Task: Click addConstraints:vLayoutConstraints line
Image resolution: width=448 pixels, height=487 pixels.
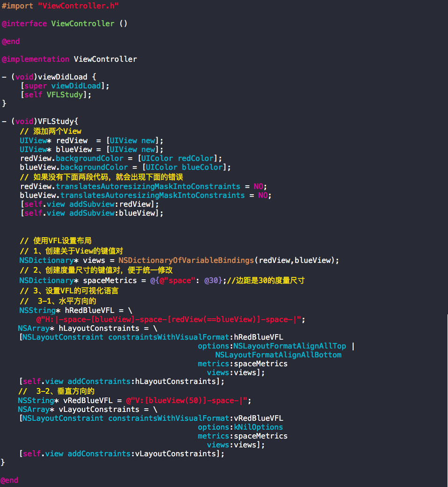Action: coord(122,454)
